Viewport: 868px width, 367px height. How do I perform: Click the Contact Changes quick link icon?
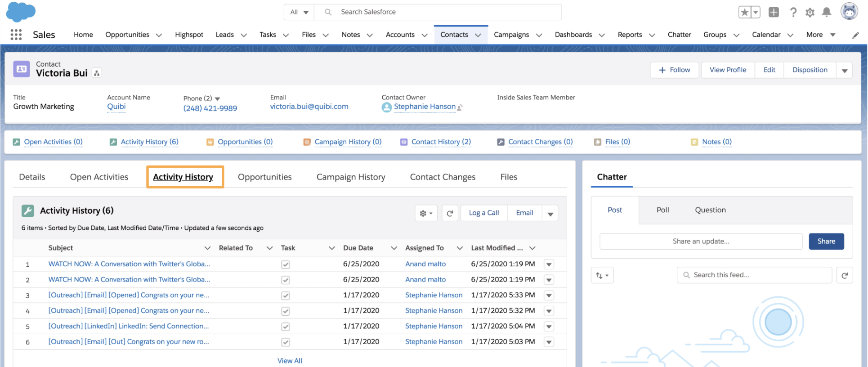click(x=501, y=142)
